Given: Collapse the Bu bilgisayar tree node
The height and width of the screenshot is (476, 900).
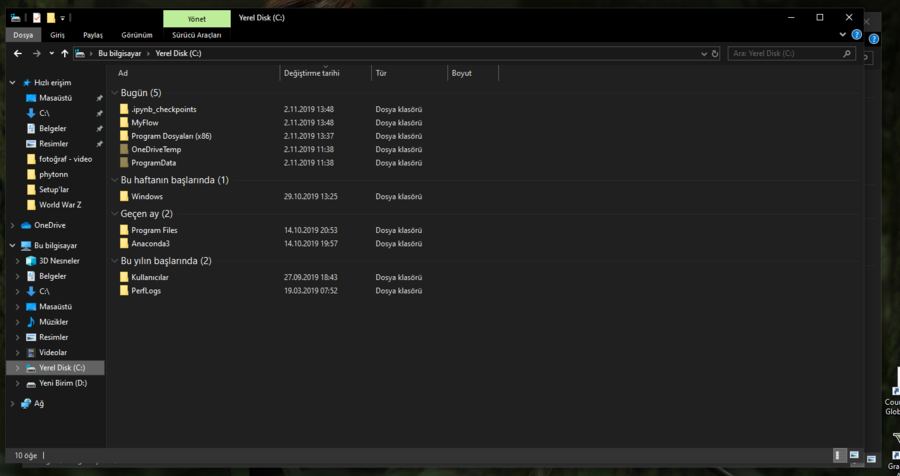Looking at the screenshot, I should click(x=13, y=246).
